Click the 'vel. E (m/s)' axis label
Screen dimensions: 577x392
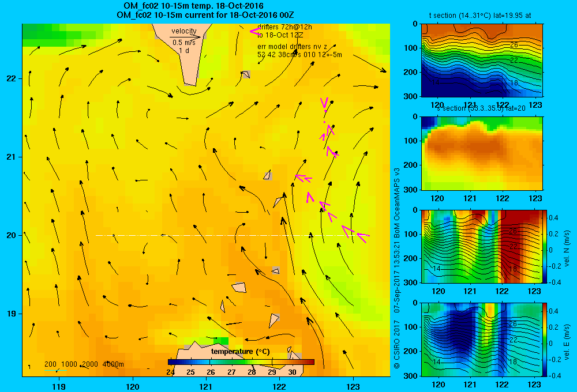(x=567, y=342)
